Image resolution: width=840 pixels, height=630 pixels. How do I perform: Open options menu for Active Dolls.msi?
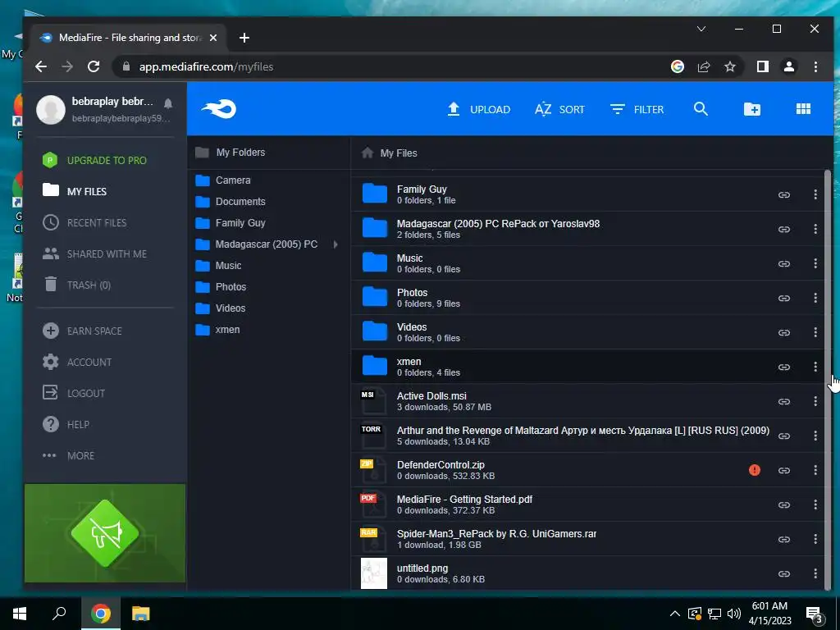815,401
